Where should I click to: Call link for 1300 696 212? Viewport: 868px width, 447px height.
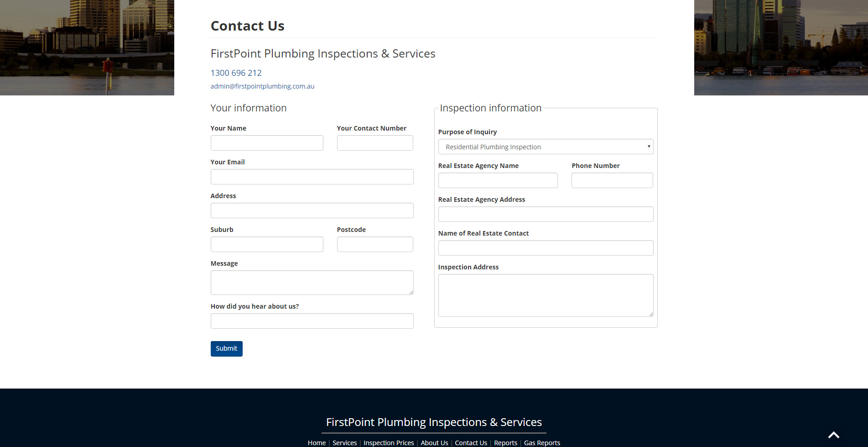click(x=236, y=73)
